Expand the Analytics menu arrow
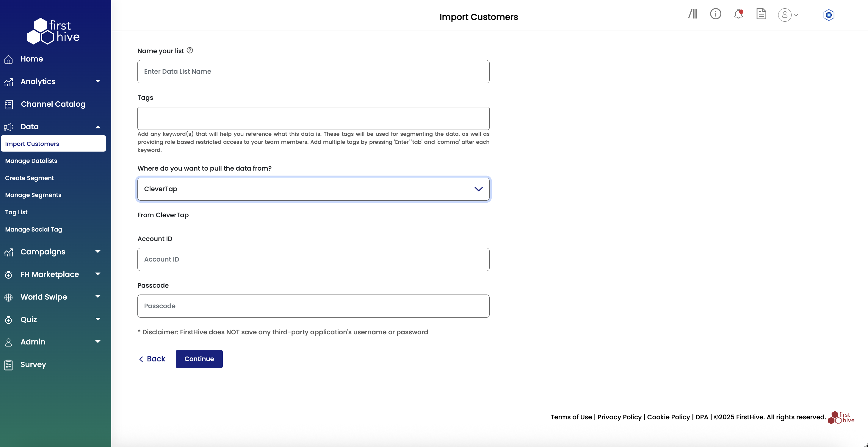Screen dimensions: 868x447 pos(98,81)
